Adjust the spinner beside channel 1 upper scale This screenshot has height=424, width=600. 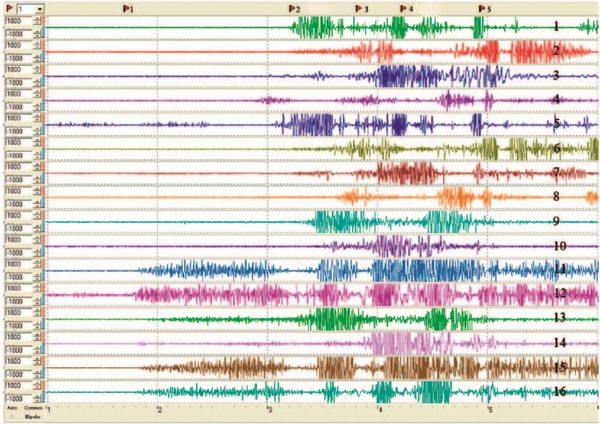[x=37, y=20]
